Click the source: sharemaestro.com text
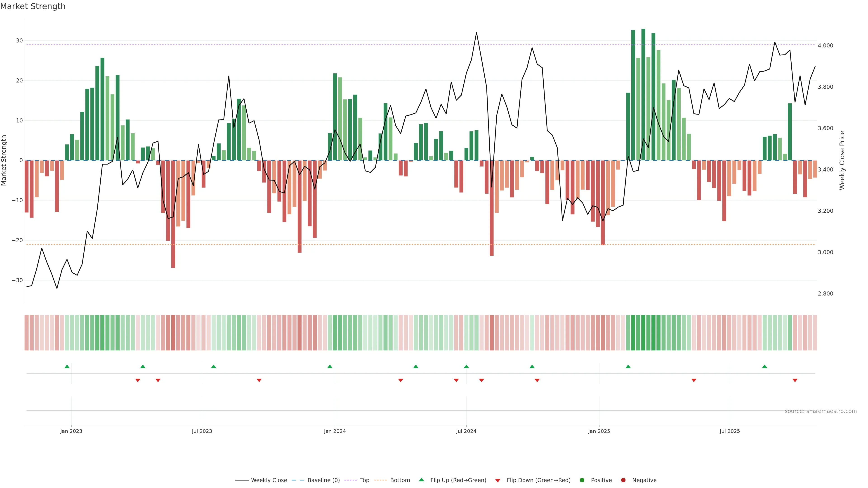868x488 pixels. click(x=821, y=411)
